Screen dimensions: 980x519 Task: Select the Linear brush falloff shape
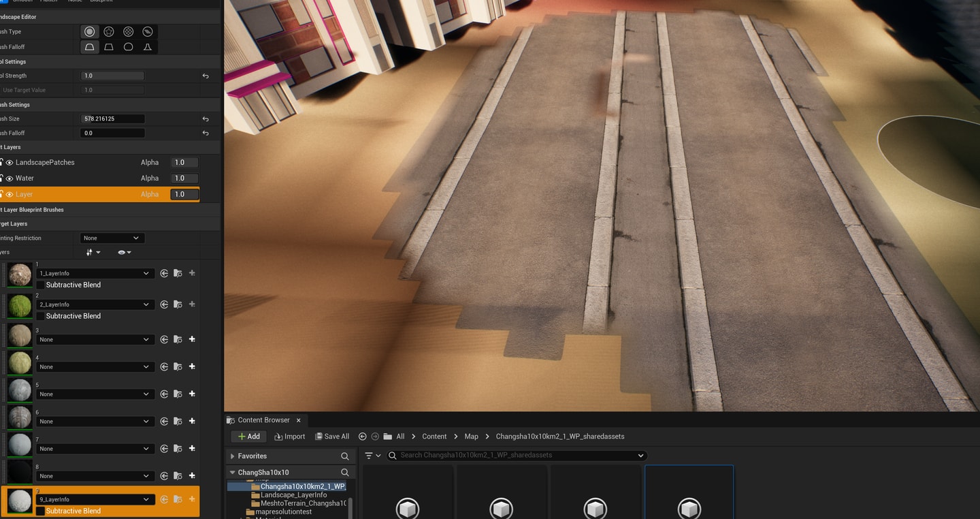tap(109, 47)
